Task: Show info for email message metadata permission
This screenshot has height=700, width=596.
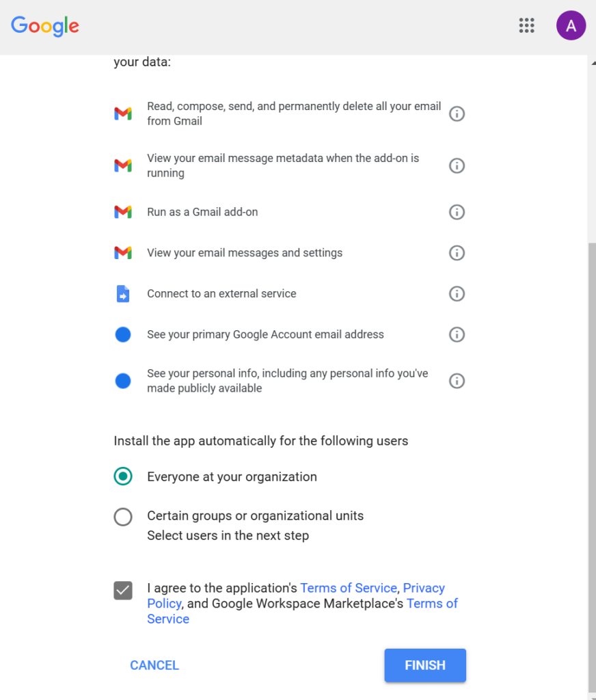Action: [x=457, y=165]
